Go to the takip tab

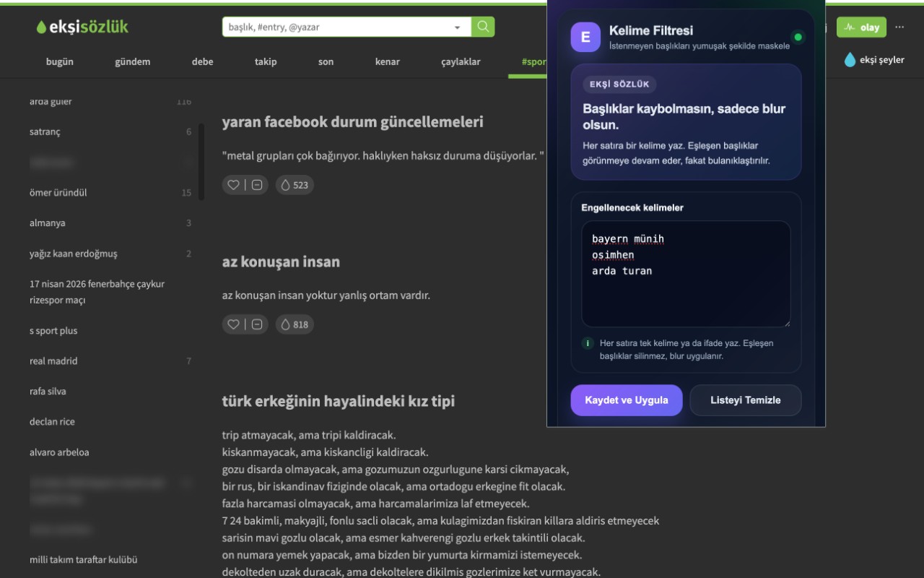[266, 61]
